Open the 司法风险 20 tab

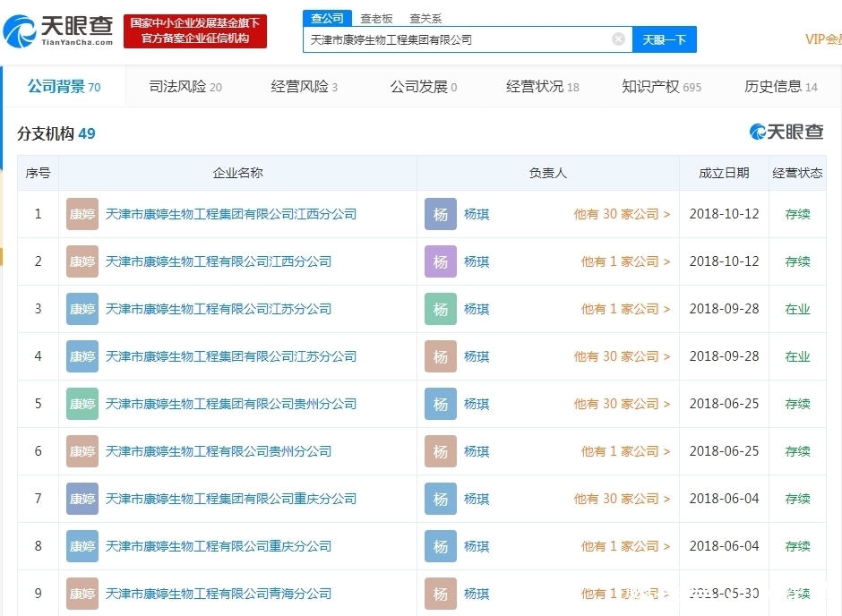(x=185, y=86)
